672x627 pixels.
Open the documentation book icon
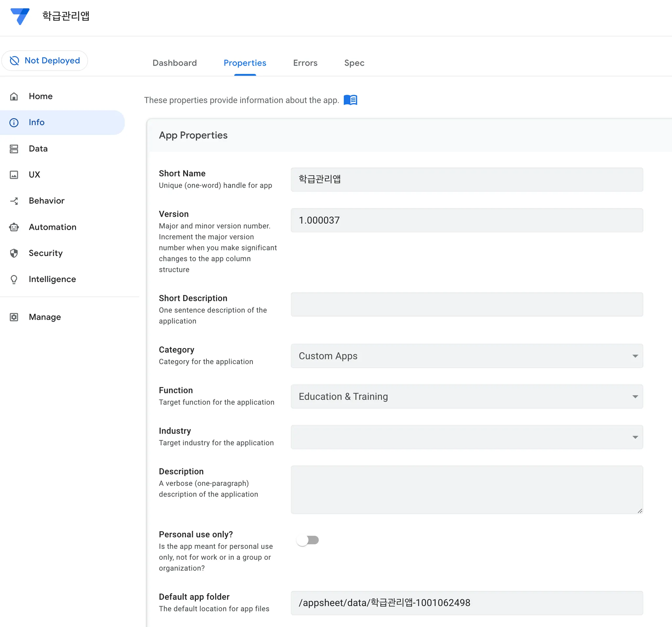tap(350, 100)
